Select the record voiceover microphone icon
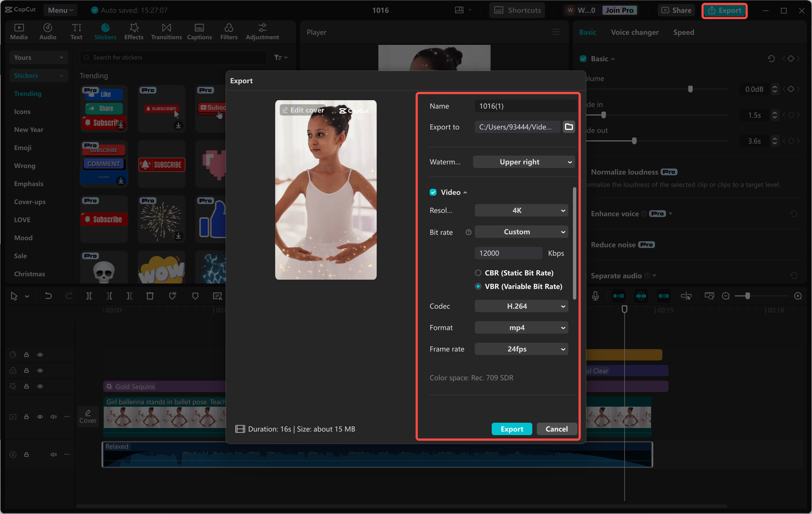The width and height of the screenshot is (812, 514). click(595, 296)
